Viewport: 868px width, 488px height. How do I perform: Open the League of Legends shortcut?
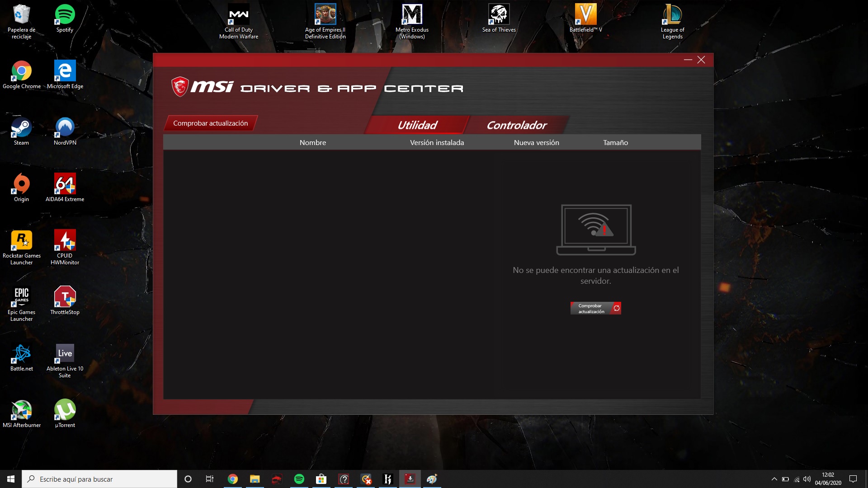672,22
